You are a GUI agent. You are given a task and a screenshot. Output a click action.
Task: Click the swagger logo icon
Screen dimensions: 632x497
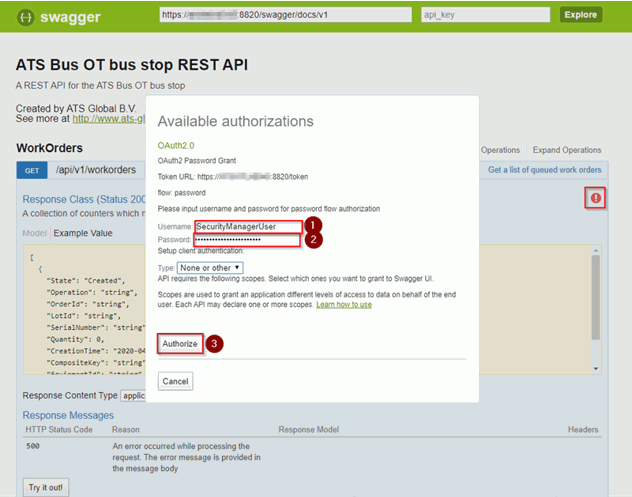coord(25,17)
